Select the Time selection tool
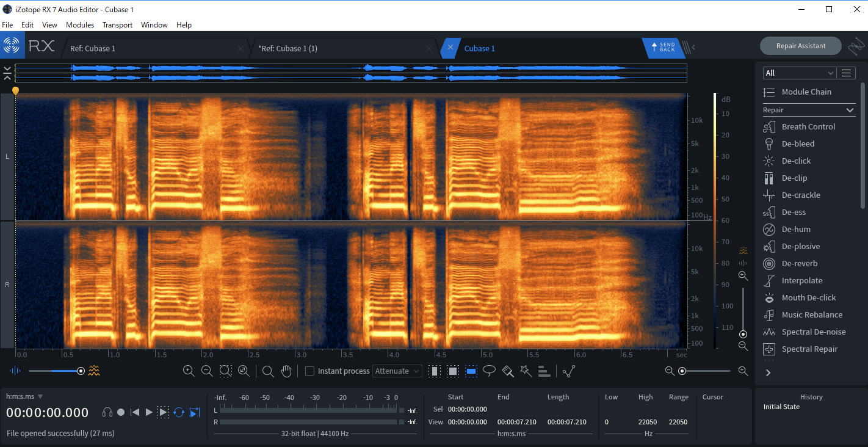This screenshot has height=447, width=868. point(435,371)
